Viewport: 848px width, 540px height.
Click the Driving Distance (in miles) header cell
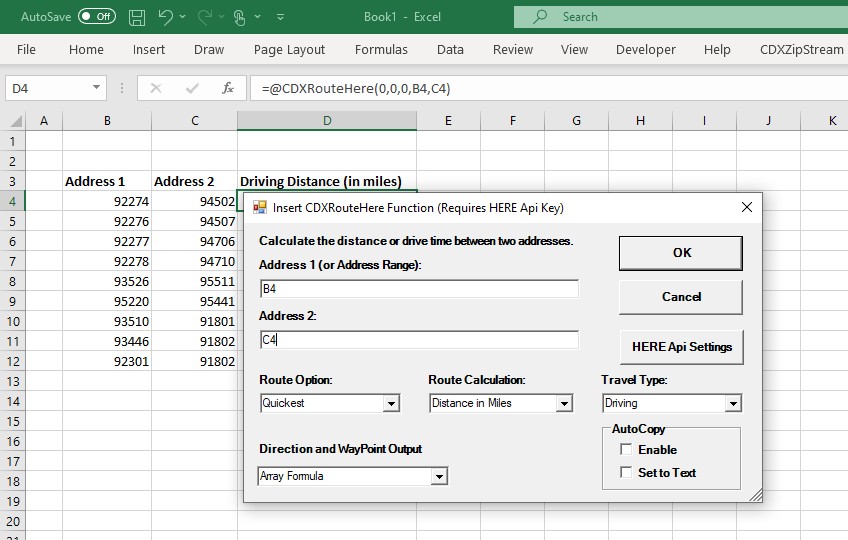(x=327, y=181)
